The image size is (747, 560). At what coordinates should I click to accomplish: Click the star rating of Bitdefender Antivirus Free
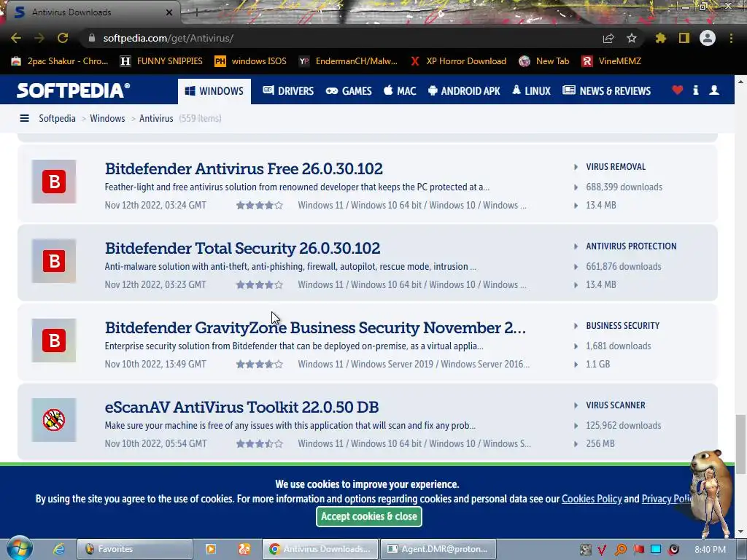tap(260, 205)
